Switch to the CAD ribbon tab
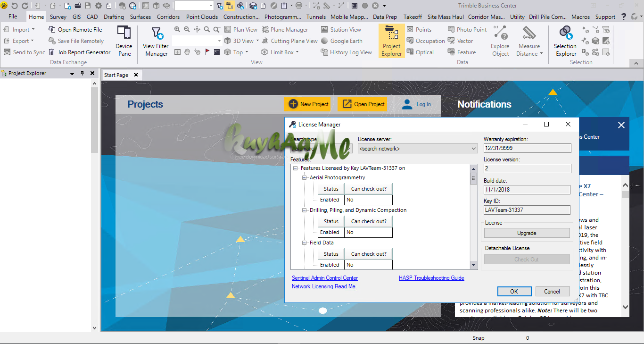Screen dimensions: 644x344 click(x=92, y=17)
